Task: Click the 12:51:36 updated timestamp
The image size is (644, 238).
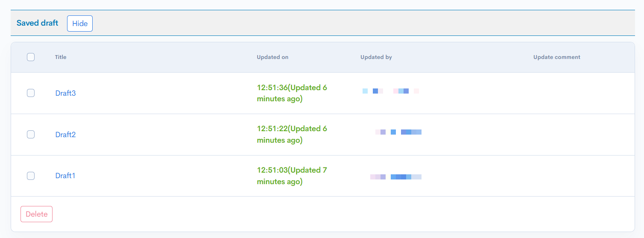Action: (292, 93)
